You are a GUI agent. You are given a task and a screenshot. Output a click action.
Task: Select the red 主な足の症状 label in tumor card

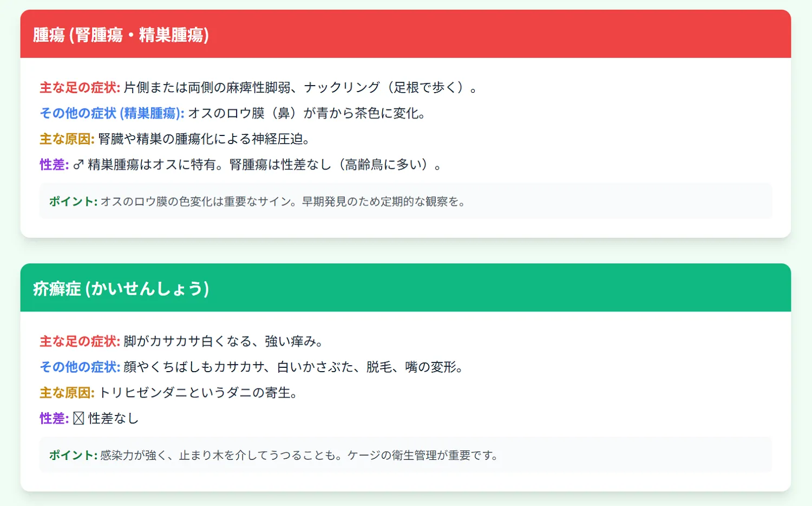(80, 87)
